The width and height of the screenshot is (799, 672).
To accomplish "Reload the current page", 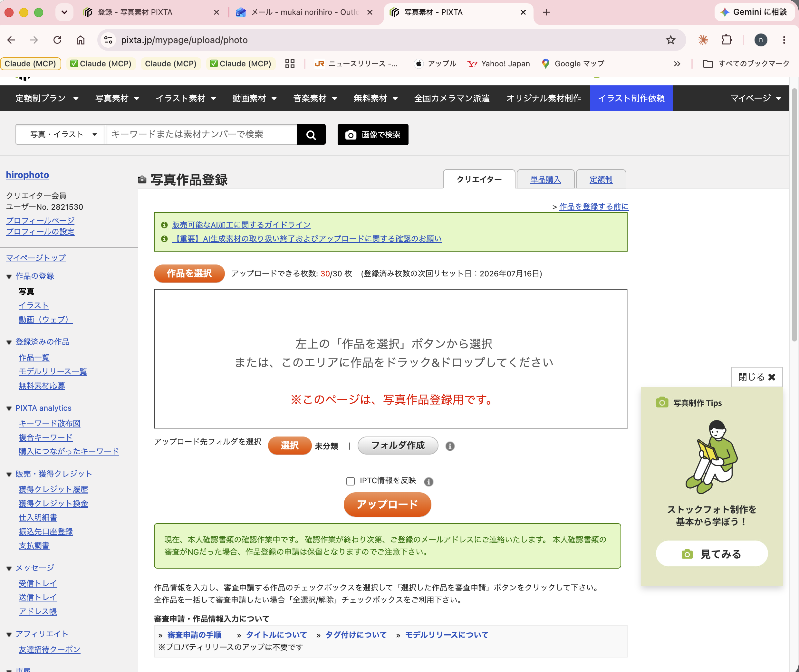I will click(x=58, y=40).
